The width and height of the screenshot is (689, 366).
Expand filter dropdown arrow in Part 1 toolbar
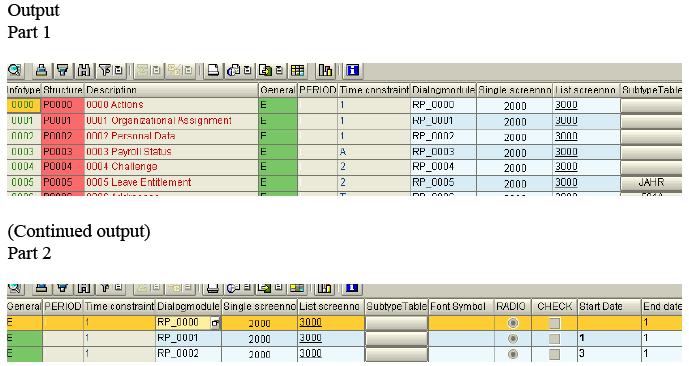[118, 70]
